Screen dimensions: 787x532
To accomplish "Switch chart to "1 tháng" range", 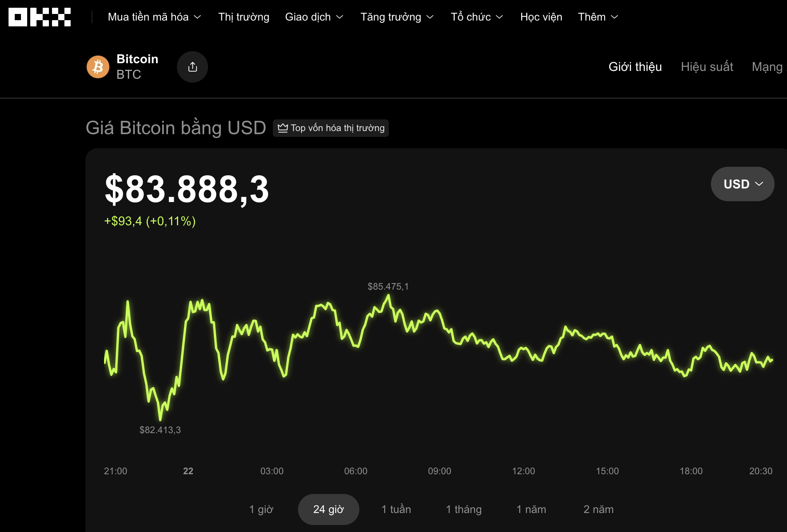I will pyautogui.click(x=463, y=509).
